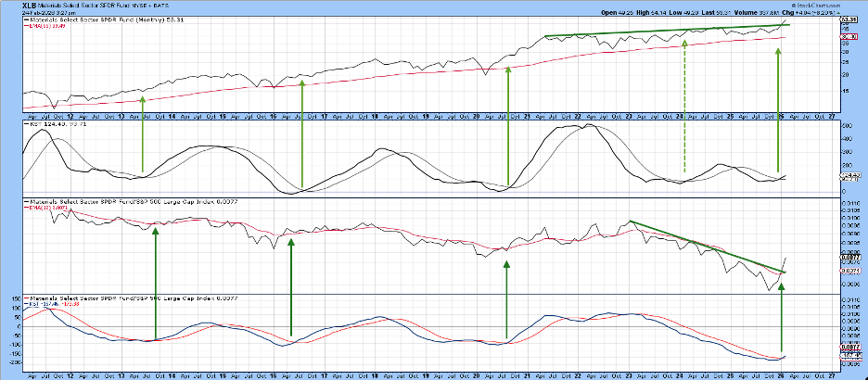The image size is (868, 380).
Task: Click the -200 label on bottom left axis
Action: (15, 362)
